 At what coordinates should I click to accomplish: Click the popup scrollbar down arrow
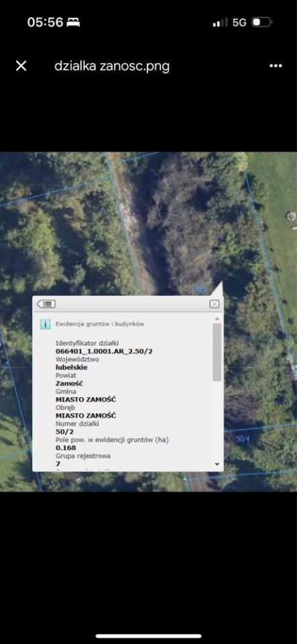pyautogui.click(x=217, y=464)
